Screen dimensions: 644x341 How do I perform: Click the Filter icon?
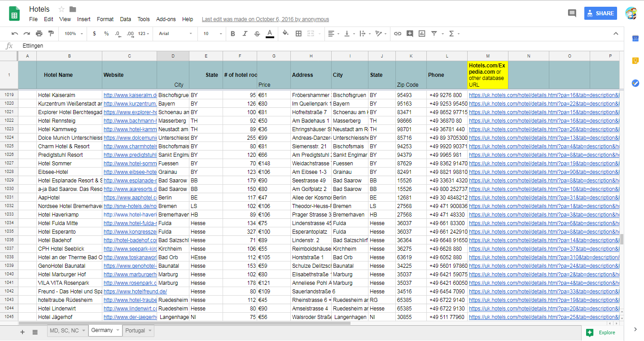coord(434,34)
